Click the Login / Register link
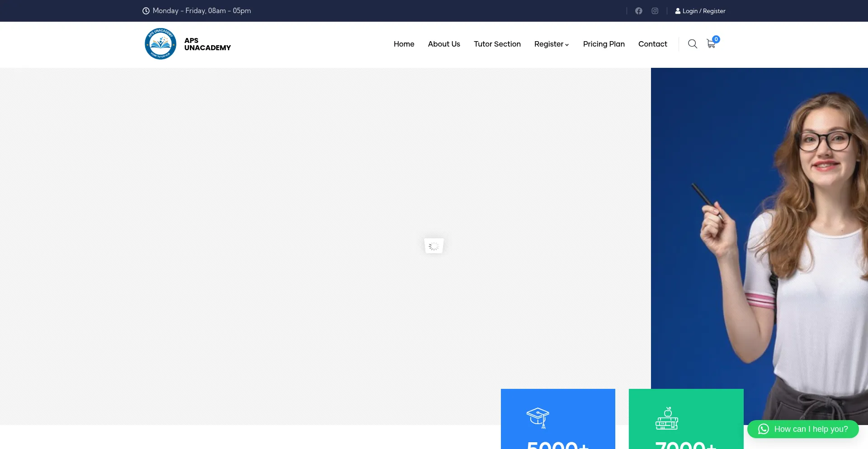This screenshot has width=868, height=449. (703, 11)
